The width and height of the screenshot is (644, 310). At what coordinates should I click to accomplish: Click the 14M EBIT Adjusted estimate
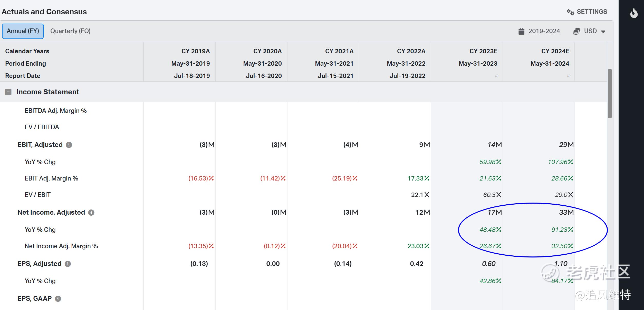pos(495,145)
